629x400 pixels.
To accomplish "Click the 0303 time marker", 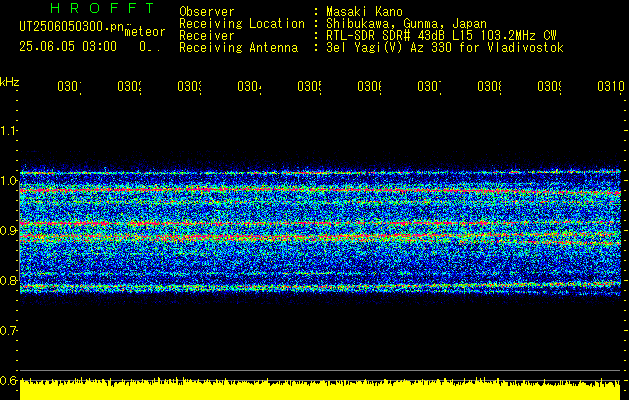I will pos(189,86).
